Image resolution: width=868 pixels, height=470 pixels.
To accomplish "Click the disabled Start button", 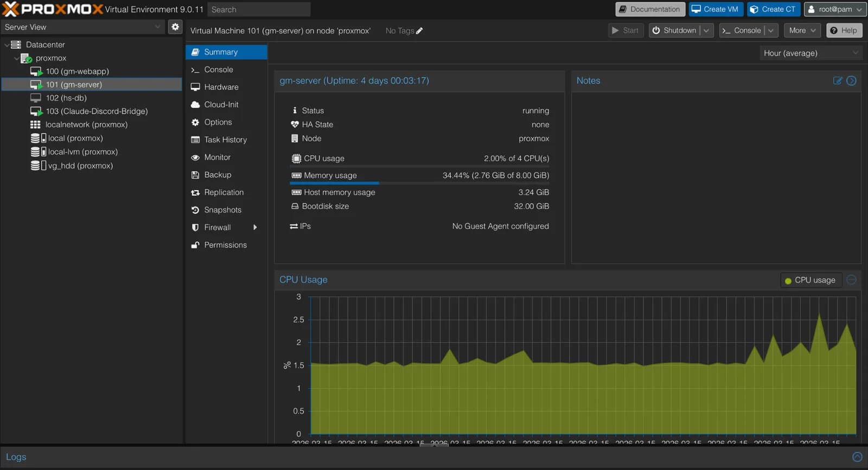I will (x=626, y=31).
